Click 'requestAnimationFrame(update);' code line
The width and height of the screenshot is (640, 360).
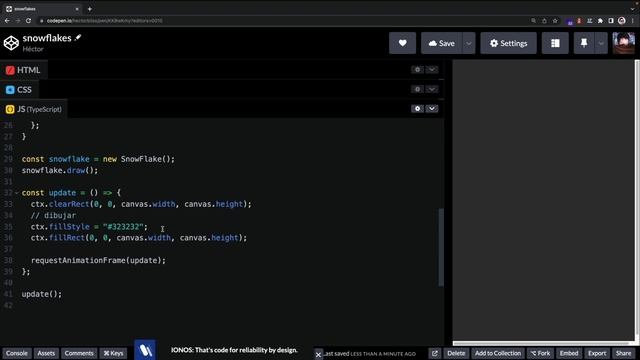click(98, 260)
